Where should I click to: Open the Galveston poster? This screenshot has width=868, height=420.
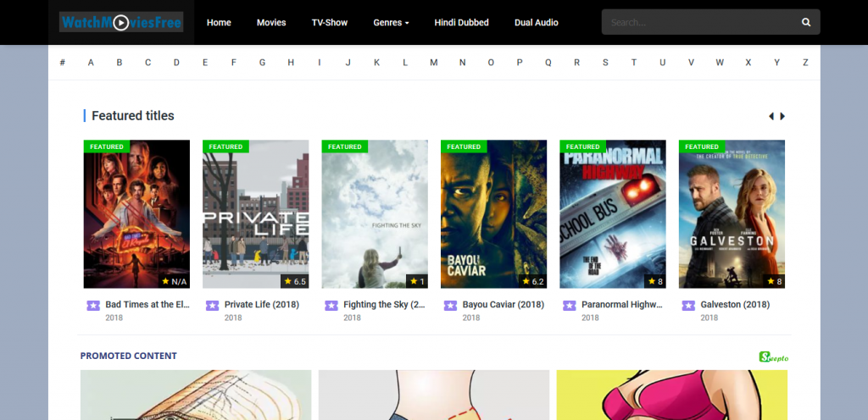[x=732, y=214]
